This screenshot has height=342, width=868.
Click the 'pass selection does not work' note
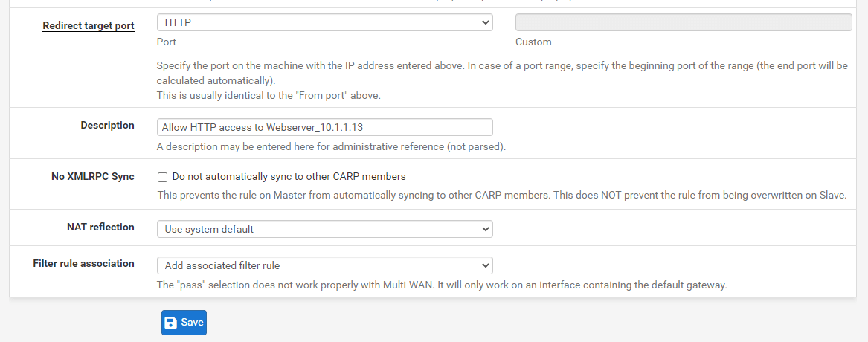tap(442, 285)
